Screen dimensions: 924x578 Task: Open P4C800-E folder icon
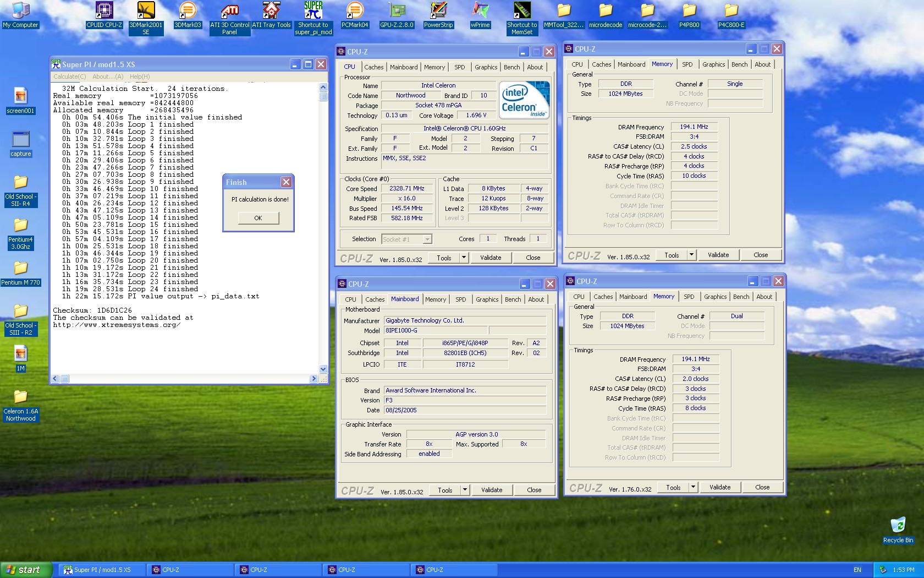(731, 15)
